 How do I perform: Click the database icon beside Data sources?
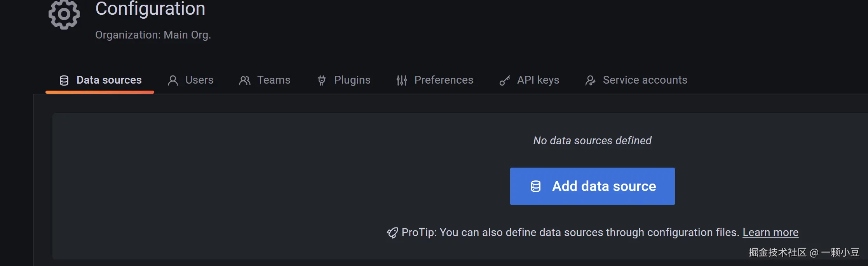click(64, 80)
